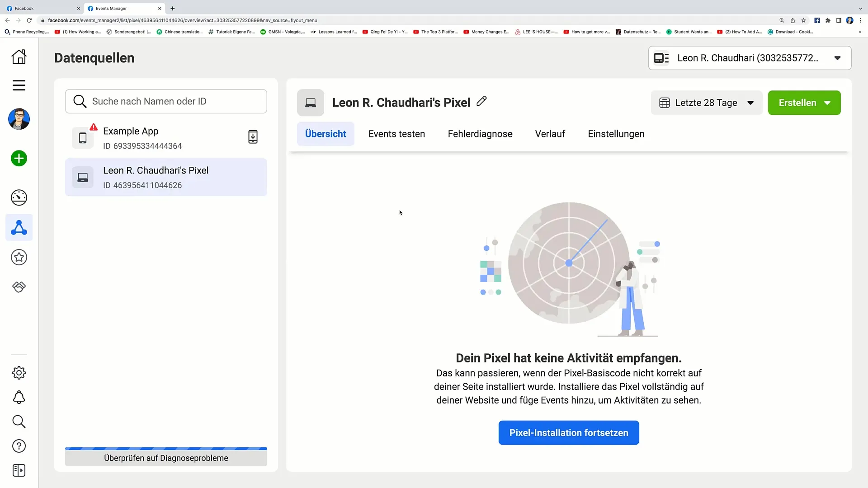
Task: Click the progress bar at bottom of left panel
Action: [x=166, y=449]
